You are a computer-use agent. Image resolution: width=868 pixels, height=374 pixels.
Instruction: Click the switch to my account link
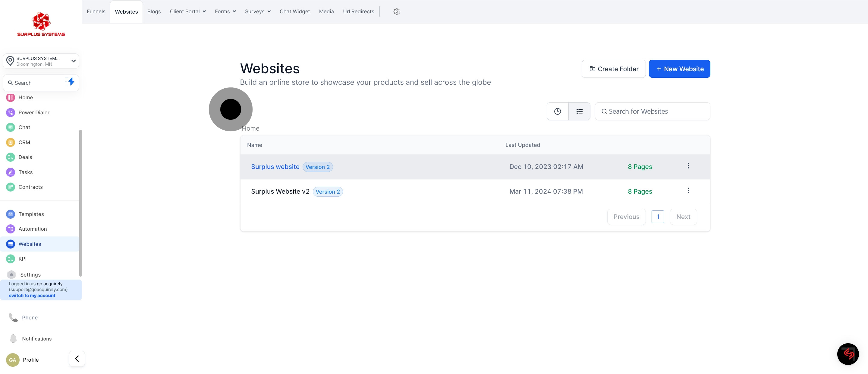(x=32, y=295)
